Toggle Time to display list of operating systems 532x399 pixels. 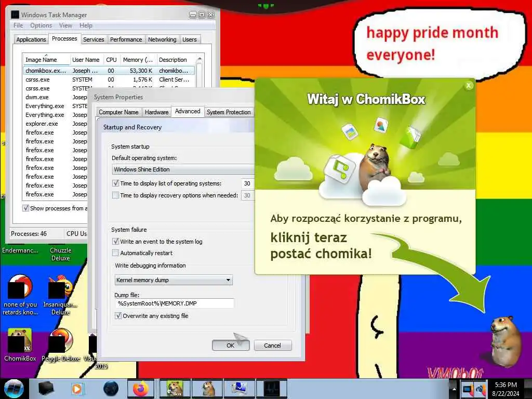pos(116,183)
